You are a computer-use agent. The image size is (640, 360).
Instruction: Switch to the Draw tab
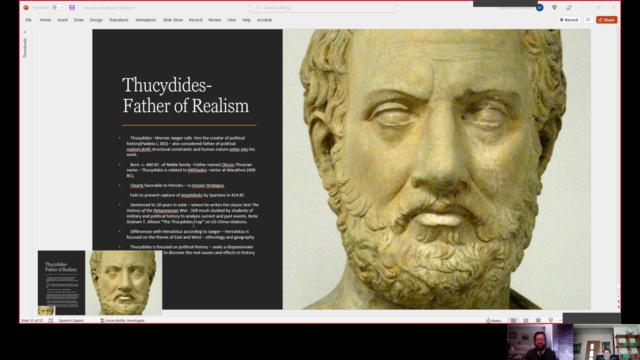(x=79, y=20)
